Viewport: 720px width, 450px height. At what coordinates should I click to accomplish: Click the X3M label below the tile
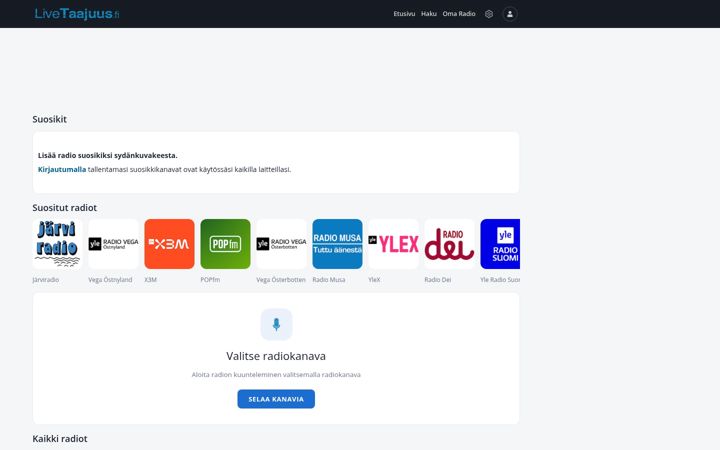pyautogui.click(x=151, y=280)
